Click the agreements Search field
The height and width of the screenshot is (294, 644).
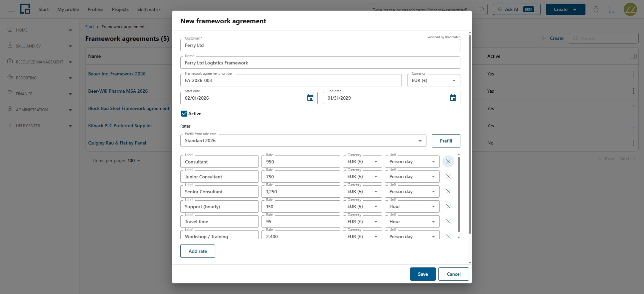603,38
